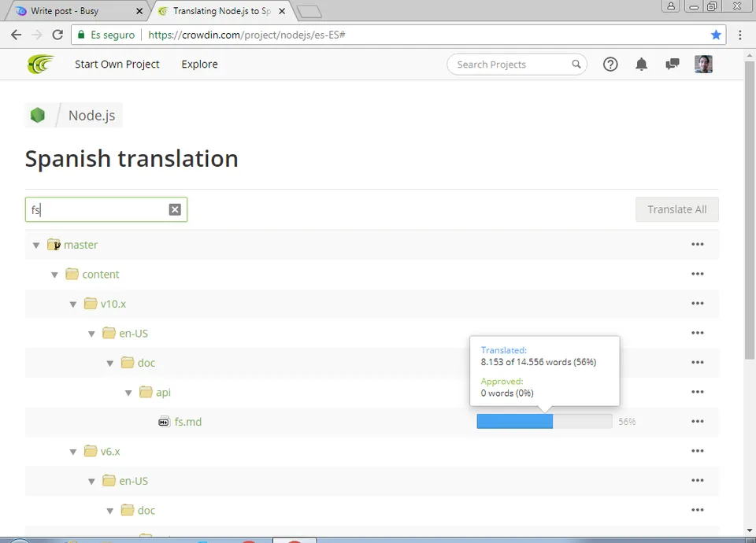756x543 pixels.
Task: Open Start Own Project menu
Action: (117, 64)
